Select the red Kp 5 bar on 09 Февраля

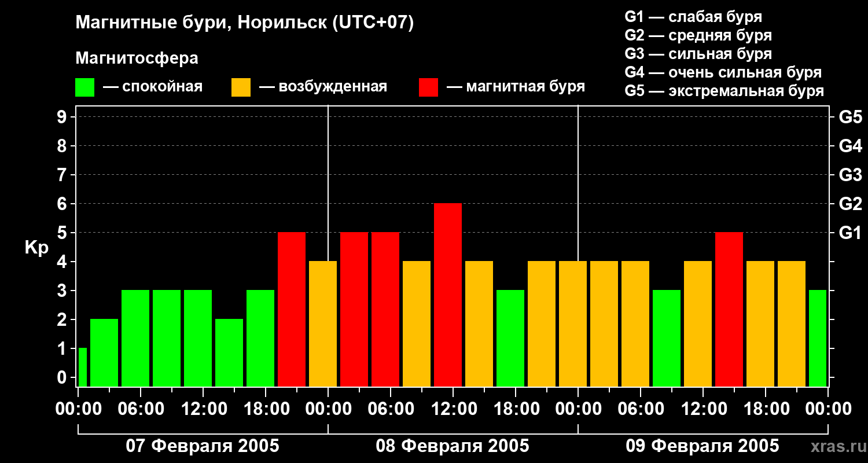(x=729, y=309)
